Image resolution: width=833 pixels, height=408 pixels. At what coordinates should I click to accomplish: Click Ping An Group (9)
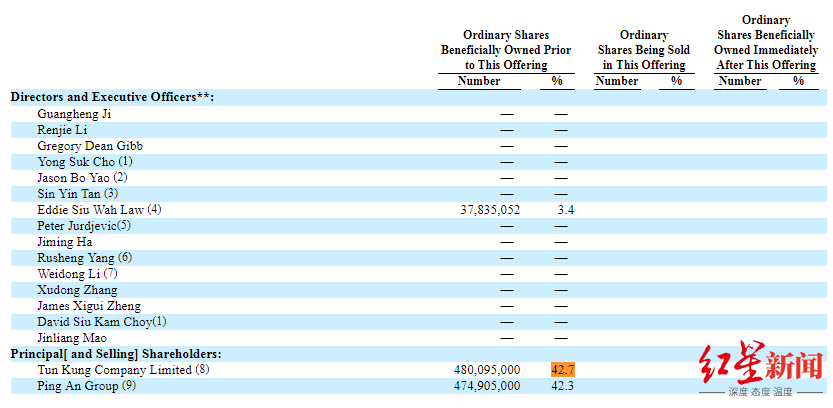pyautogui.click(x=87, y=386)
